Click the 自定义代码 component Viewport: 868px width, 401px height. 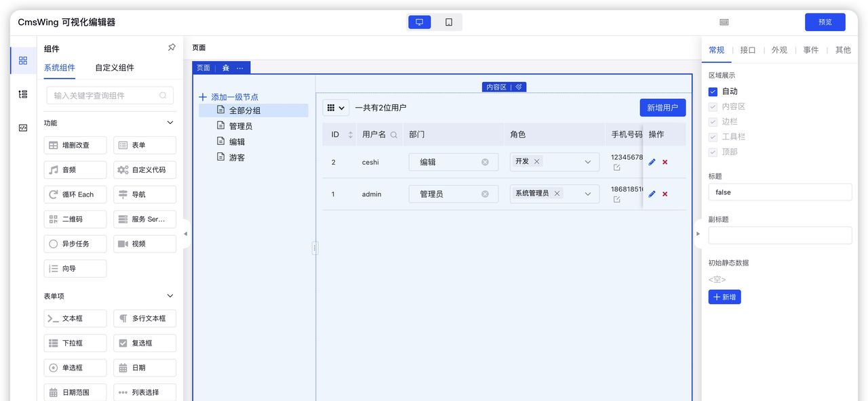pos(144,169)
